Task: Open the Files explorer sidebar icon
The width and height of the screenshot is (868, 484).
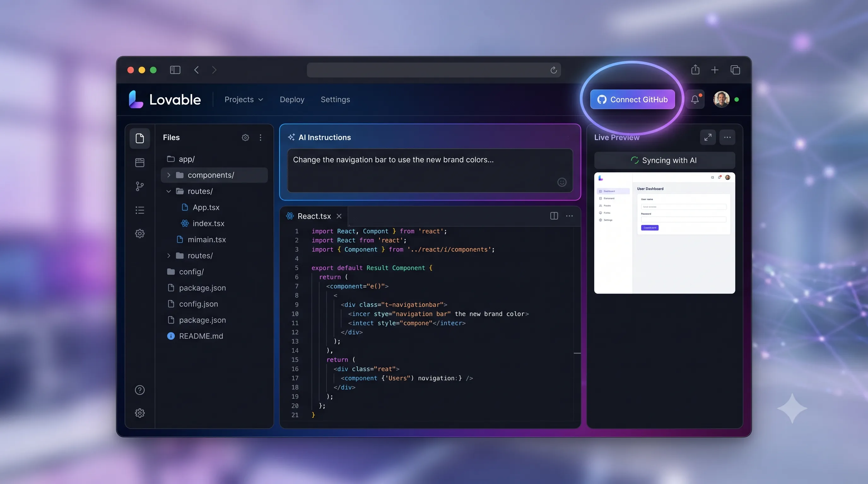Action: point(139,138)
